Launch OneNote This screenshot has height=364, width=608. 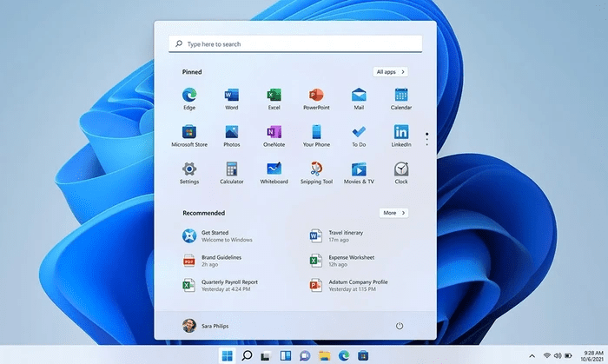274,136
